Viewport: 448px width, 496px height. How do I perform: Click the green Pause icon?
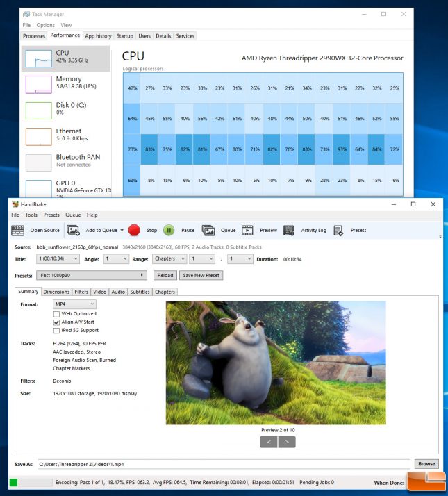(x=169, y=231)
